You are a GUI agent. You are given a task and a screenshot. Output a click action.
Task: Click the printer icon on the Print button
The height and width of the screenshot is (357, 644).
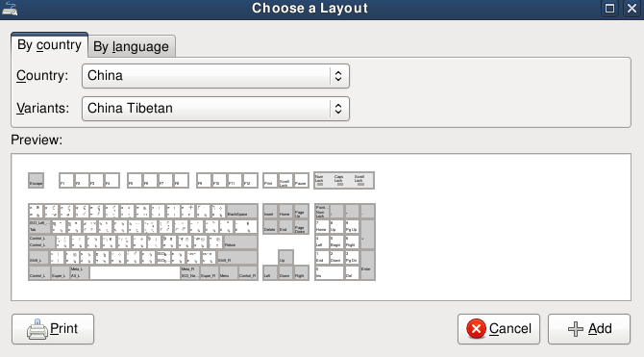pos(37,329)
